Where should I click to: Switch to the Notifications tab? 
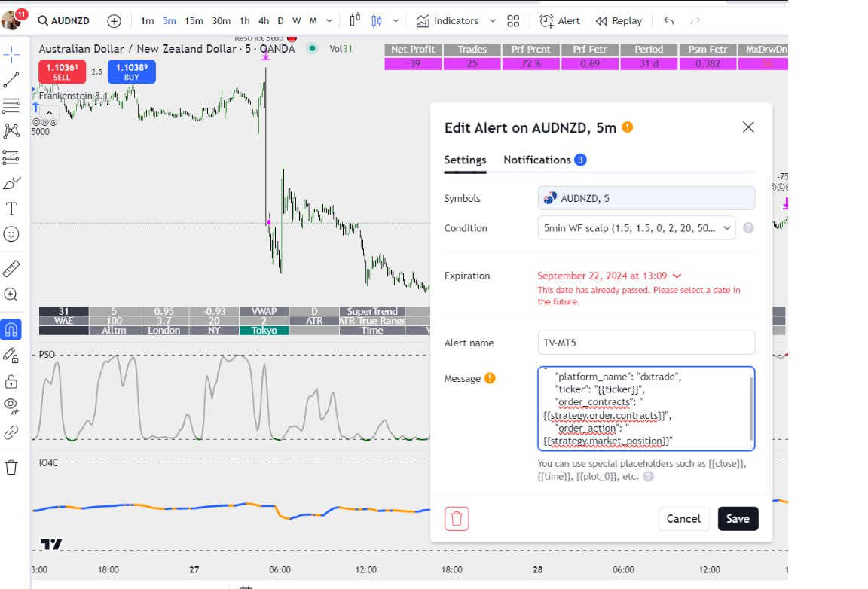pos(545,160)
